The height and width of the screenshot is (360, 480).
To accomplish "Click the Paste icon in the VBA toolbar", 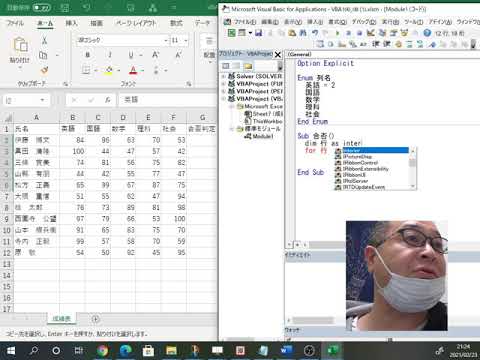I will tap(292, 33).
